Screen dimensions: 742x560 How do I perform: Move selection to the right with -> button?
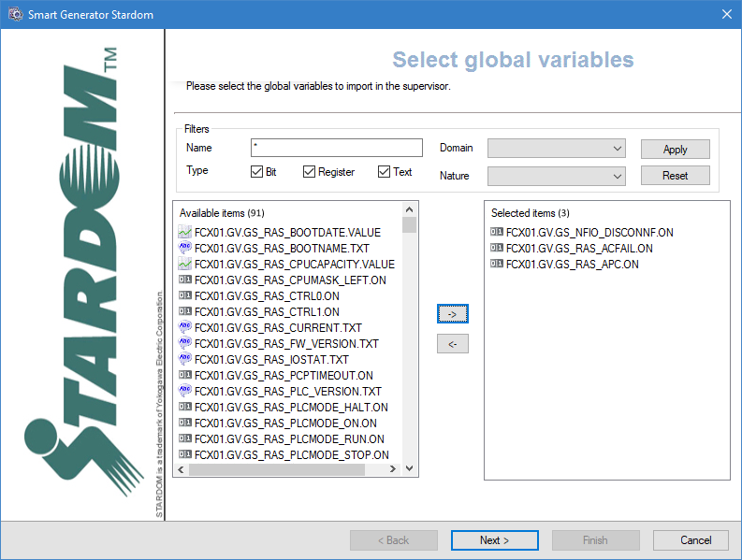coord(452,314)
